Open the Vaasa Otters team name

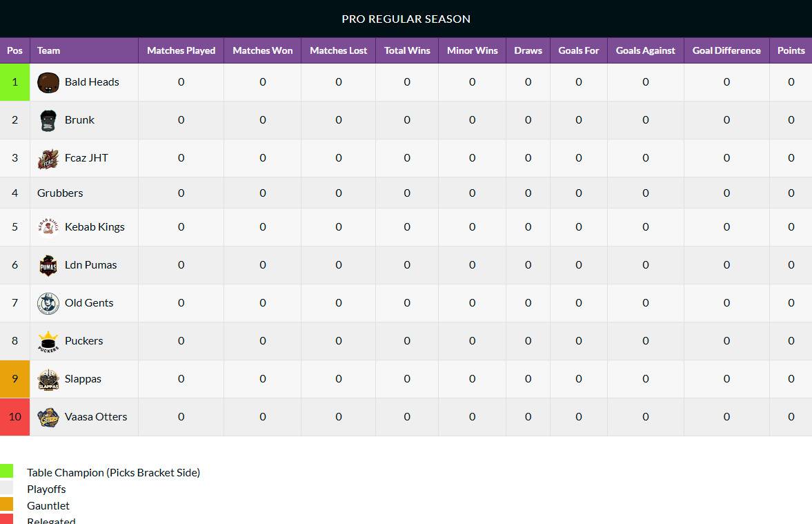coord(96,417)
